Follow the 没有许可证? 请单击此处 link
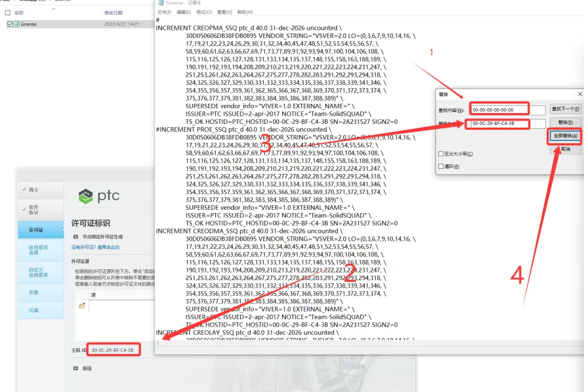The height and width of the screenshot is (392, 584). coord(95,247)
